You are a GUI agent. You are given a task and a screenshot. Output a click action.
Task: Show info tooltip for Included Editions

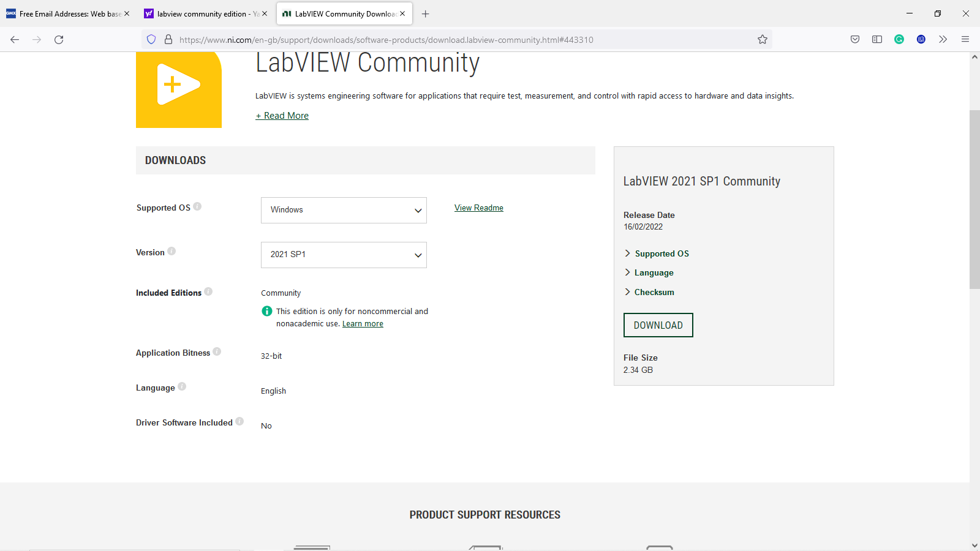[x=208, y=291]
